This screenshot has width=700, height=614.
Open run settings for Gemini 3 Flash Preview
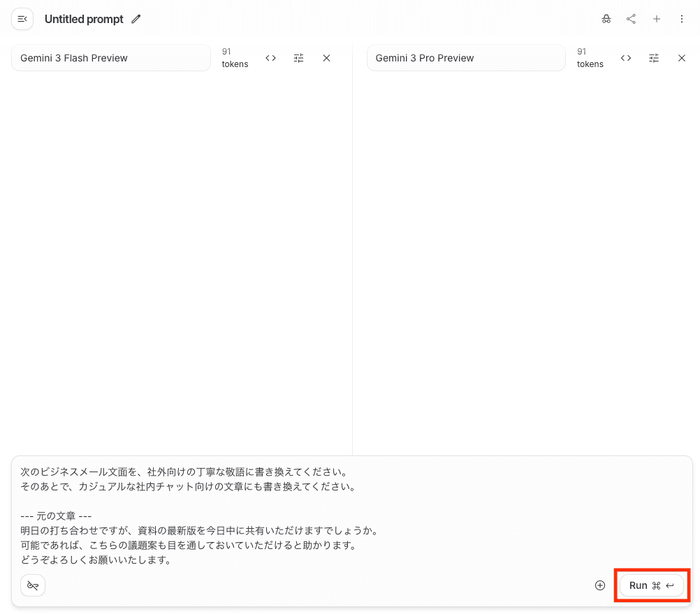(x=299, y=58)
